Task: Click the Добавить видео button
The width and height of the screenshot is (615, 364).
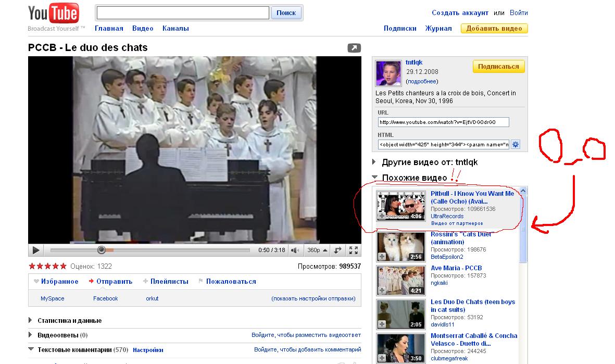Action: tap(494, 29)
